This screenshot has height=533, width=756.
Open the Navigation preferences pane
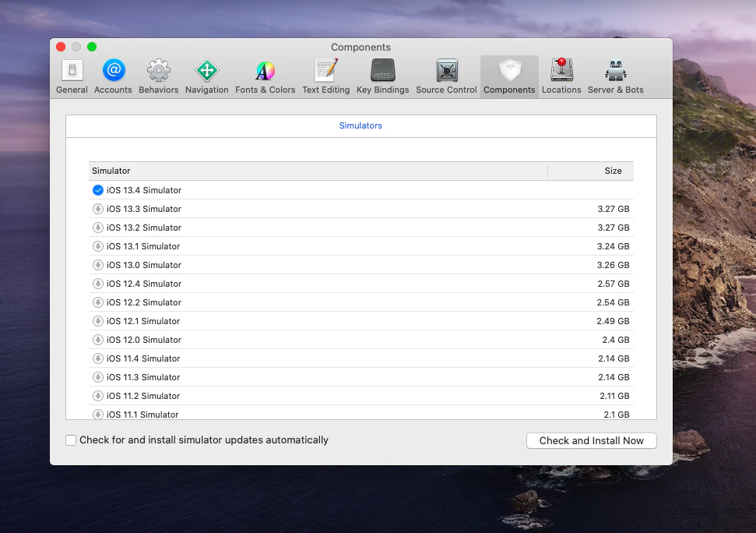tap(207, 76)
